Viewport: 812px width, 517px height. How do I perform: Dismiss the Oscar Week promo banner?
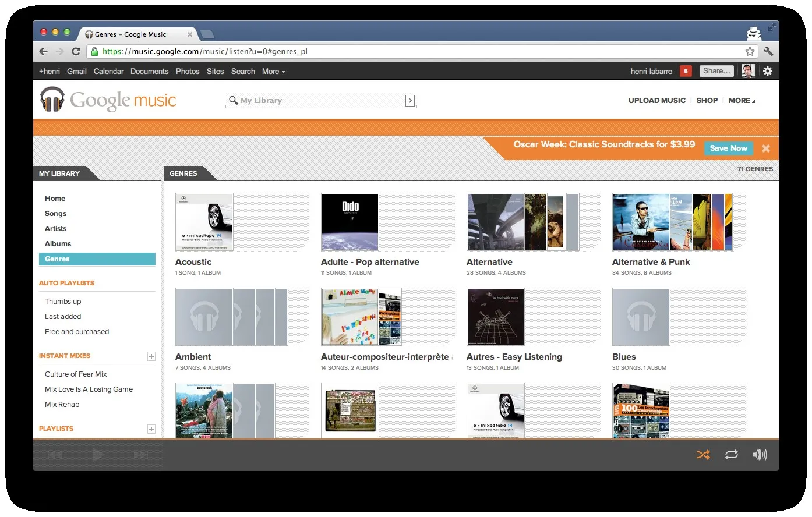point(766,148)
